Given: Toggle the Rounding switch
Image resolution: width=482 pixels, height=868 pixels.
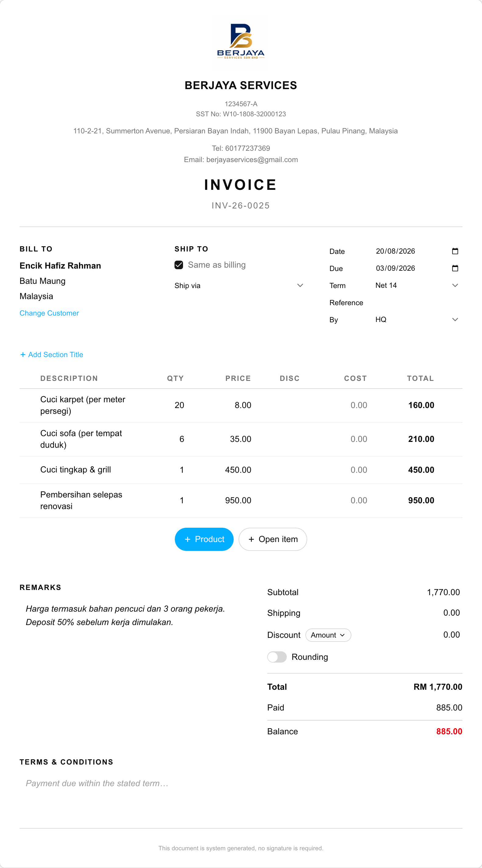Looking at the screenshot, I should pos(277,657).
